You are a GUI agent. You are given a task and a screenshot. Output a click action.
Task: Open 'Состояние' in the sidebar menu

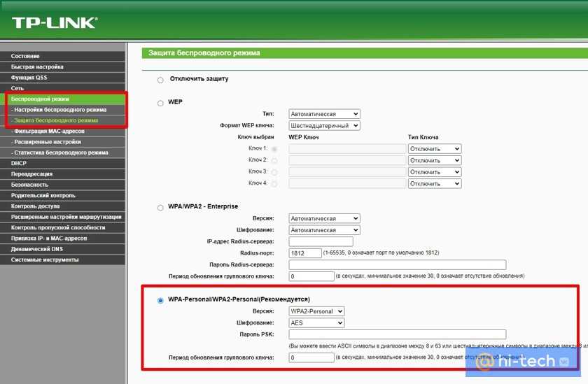[x=25, y=56]
